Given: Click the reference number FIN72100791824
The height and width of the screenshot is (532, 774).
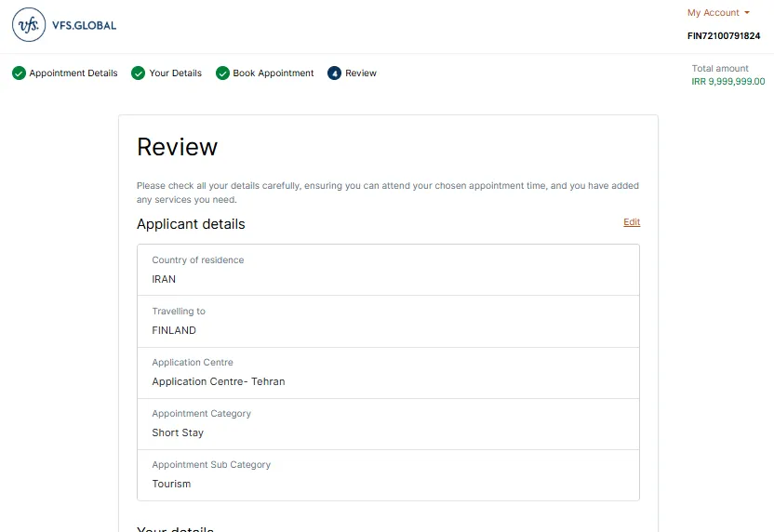Looking at the screenshot, I should pyautogui.click(x=723, y=36).
